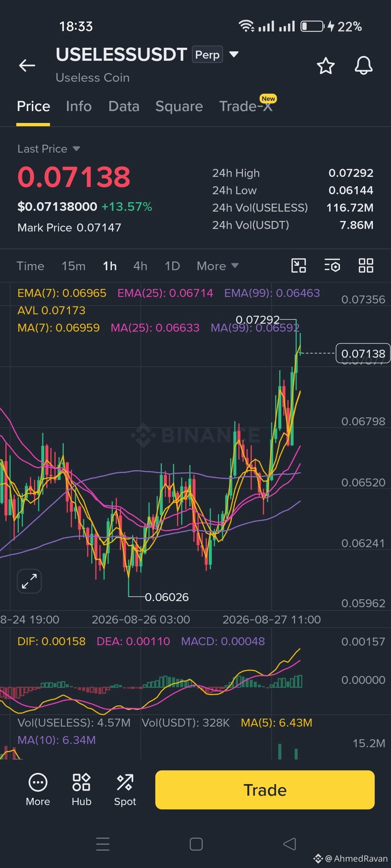Tap the volume MA(5): 6.43M label
Screen dimensions: 391x868
(277, 723)
